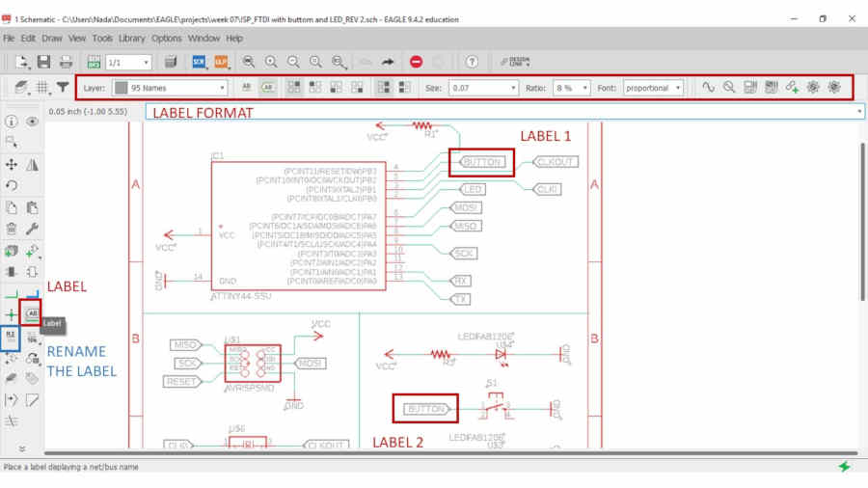This screenshot has width=868, height=488.
Task: Open the Options menu
Action: coord(167,39)
